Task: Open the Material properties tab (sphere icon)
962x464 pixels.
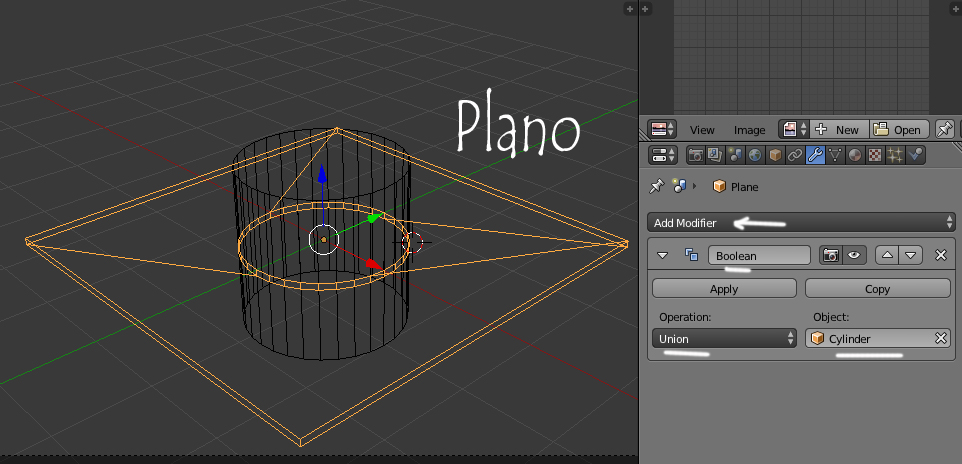Action: (855, 155)
